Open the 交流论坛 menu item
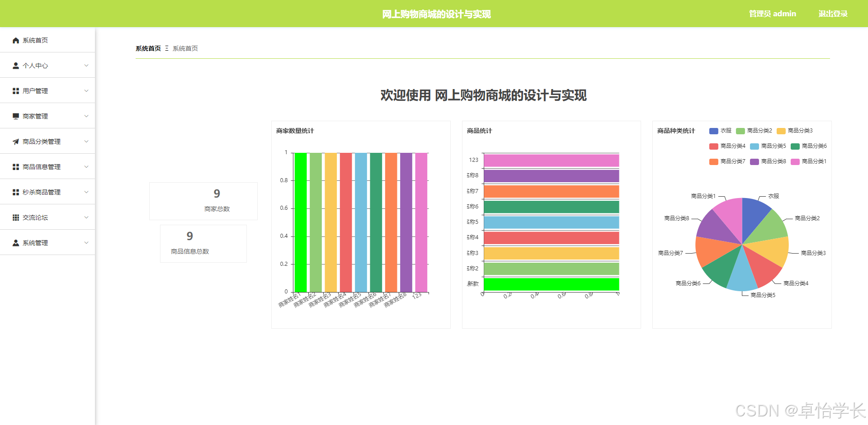Screen dimensions: 868x425 [x=47, y=217]
